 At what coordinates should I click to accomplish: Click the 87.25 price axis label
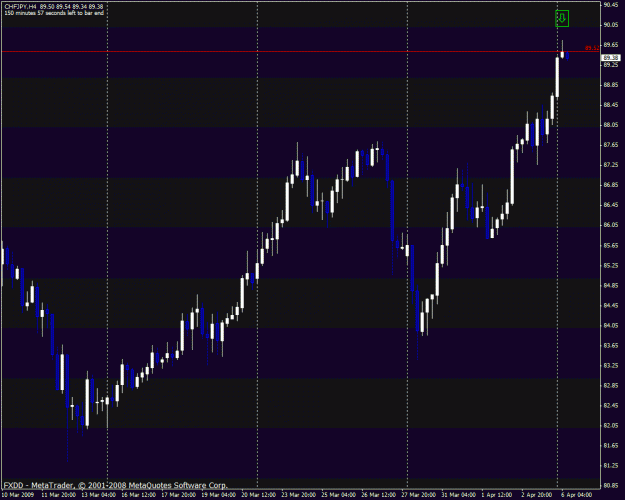[611, 165]
